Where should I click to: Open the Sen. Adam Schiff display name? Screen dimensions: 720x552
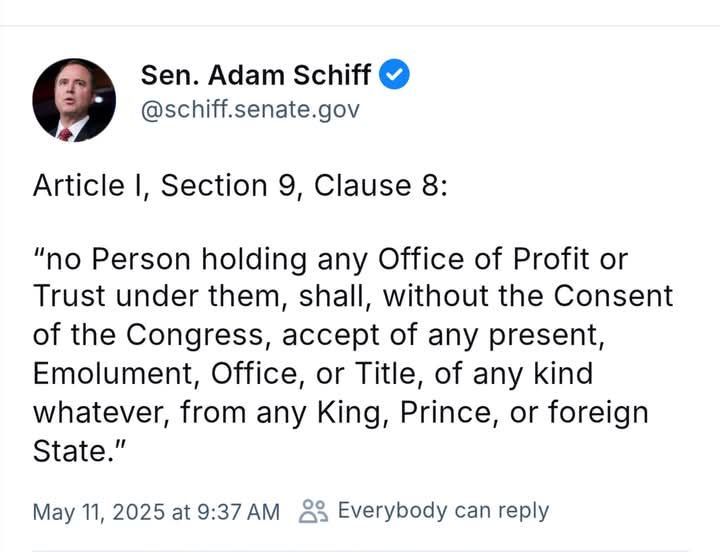256,75
